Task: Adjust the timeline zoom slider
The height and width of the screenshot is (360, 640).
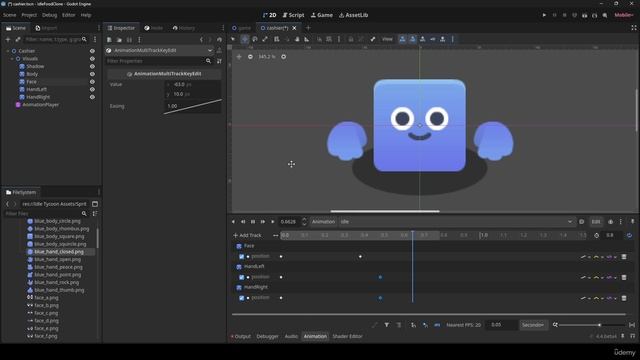Action: (591, 325)
